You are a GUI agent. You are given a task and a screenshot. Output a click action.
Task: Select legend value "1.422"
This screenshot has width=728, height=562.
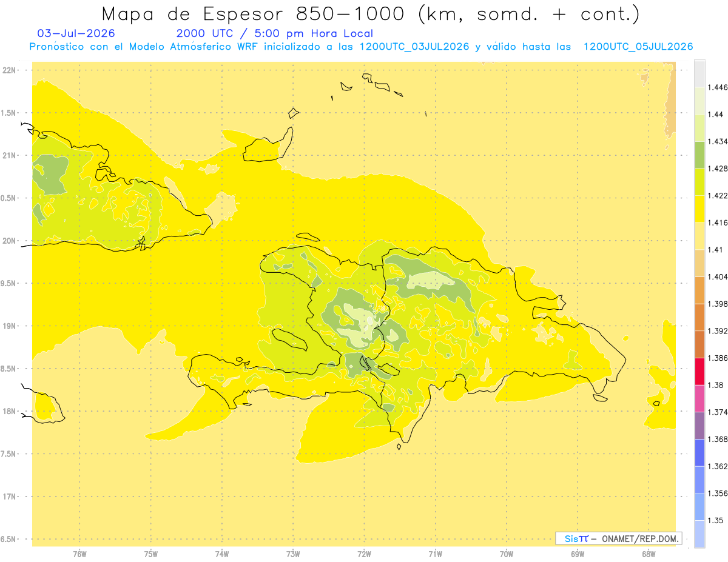(x=718, y=196)
